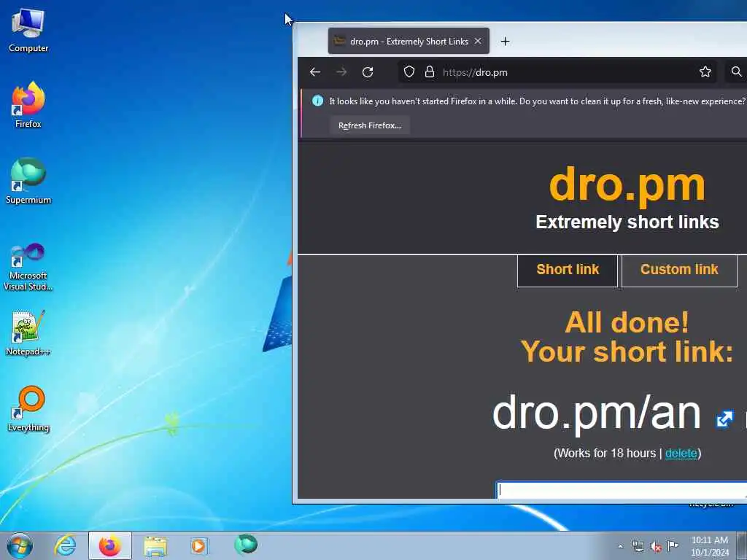Open the short link via the blue arrow icon
The width and height of the screenshot is (747, 560).
724,419
